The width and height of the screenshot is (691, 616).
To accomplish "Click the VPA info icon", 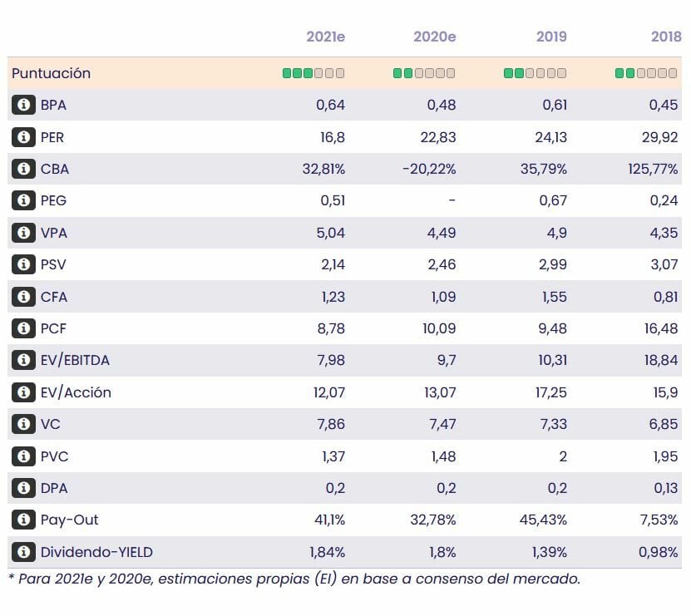I will coord(23,233).
